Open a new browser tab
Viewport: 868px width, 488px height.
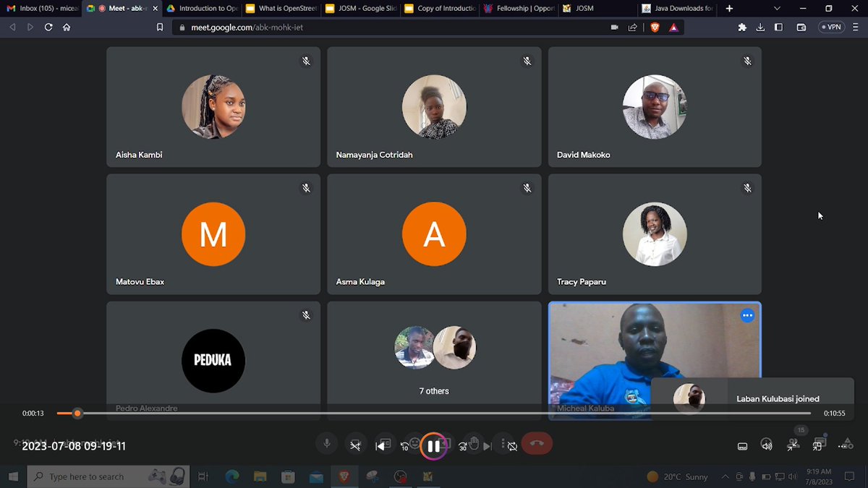click(x=729, y=9)
